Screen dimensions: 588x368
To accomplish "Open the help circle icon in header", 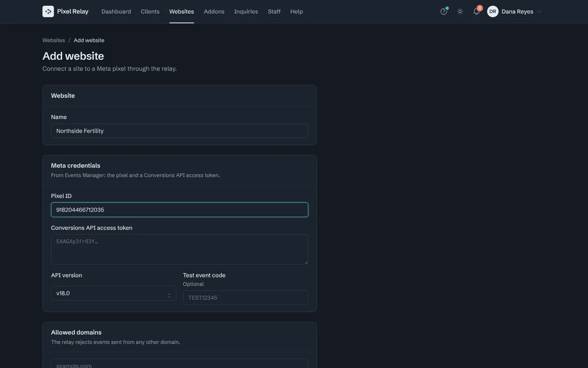I will (444, 11).
